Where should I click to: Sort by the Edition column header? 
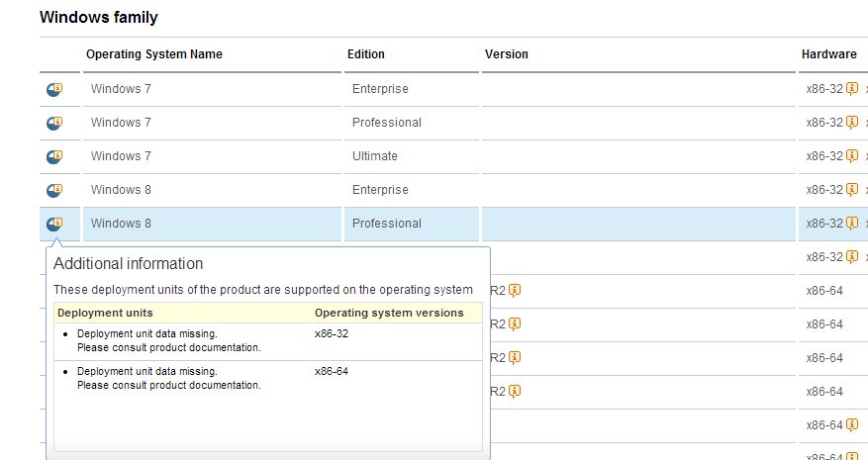[366, 54]
